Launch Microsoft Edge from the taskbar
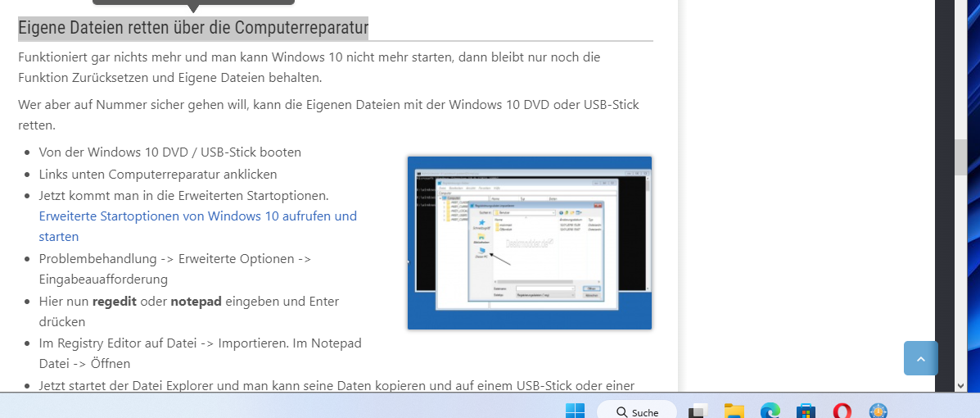Image resolution: width=980 pixels, height=418 pixels. click(770, 411)
